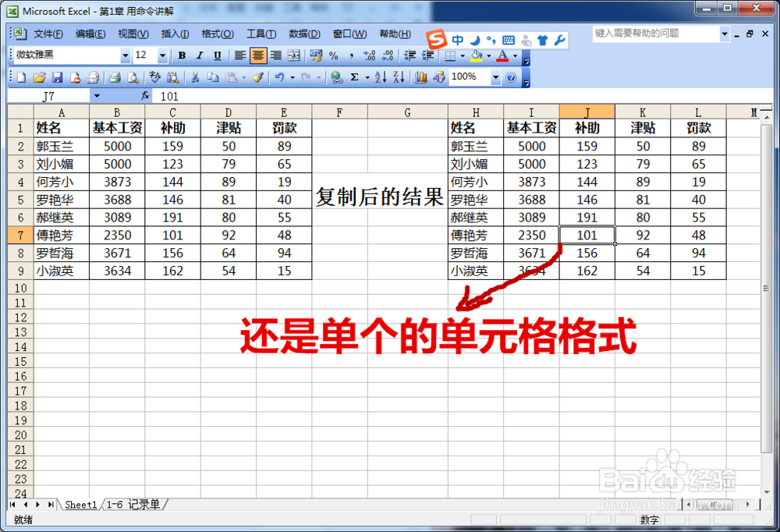Viewport: 780px width, 532px height.
Task: Open the Font Color swatch picker
Action: [515, 55]
